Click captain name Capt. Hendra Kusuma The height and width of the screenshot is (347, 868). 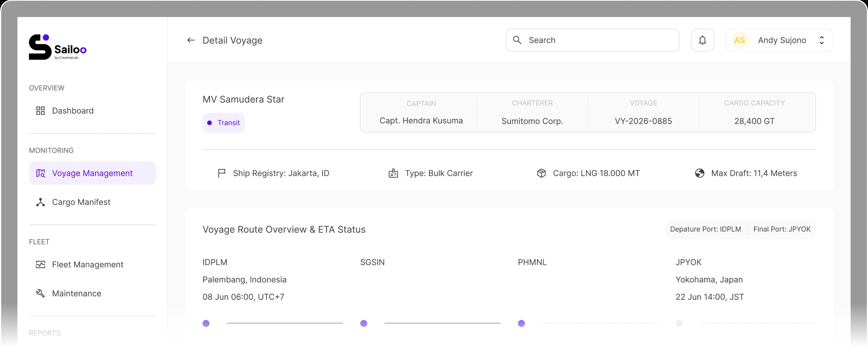click(421, 121)
